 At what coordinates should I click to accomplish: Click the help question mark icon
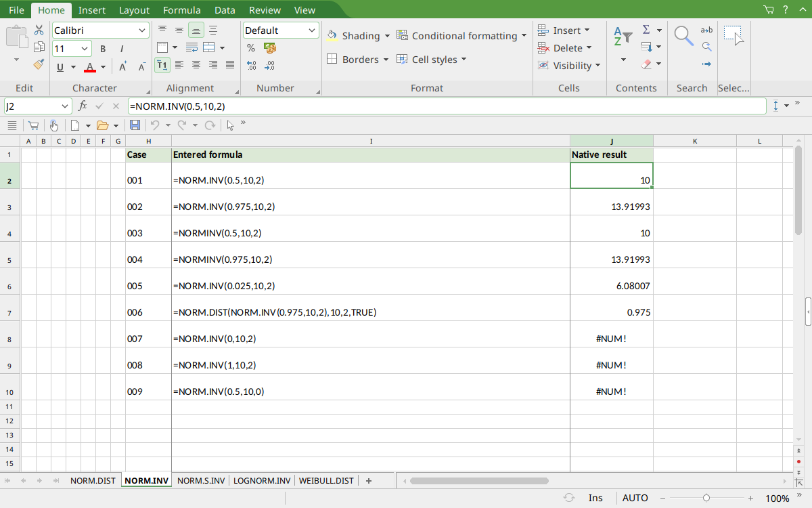pos(786,9)
